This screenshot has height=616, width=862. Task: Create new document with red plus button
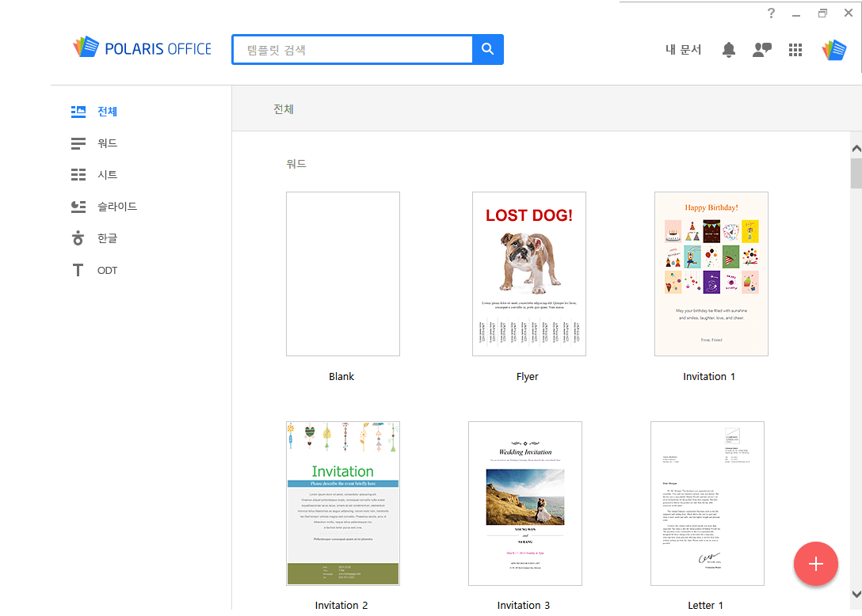(815, 563)
